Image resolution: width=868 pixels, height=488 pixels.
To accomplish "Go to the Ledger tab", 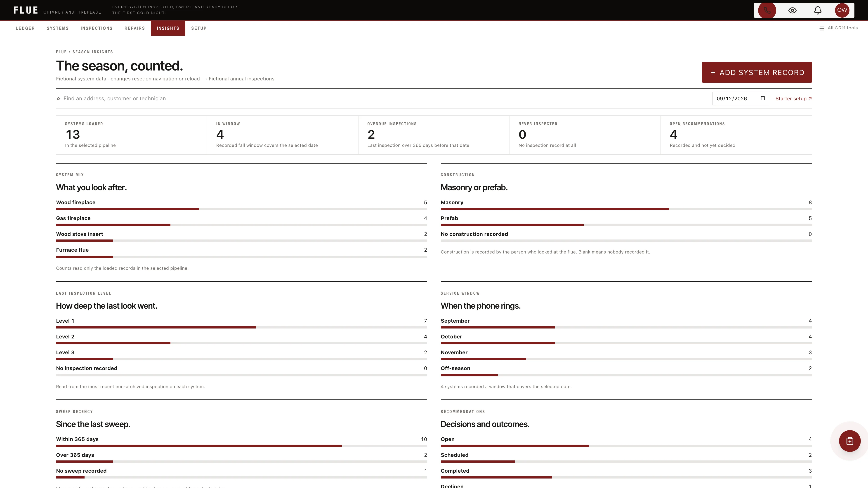I will [25, 28].
